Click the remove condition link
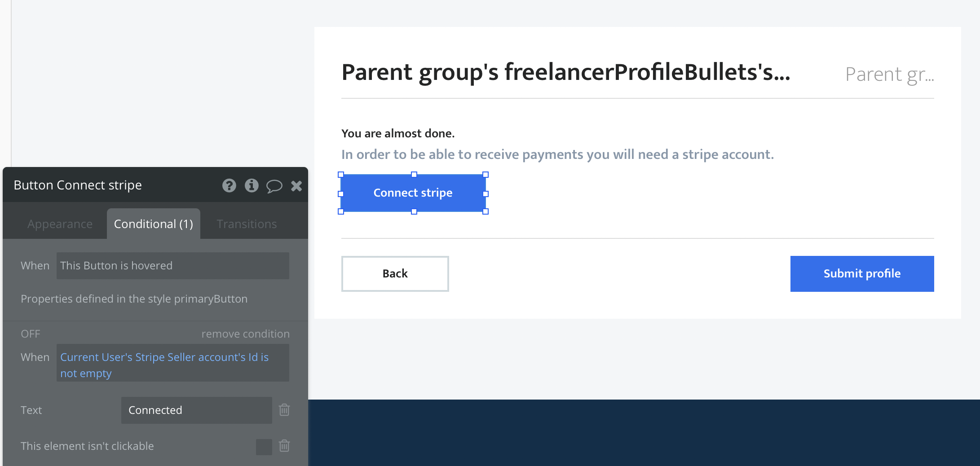This screenshot has height=466, width=980. tap(245, 334)
